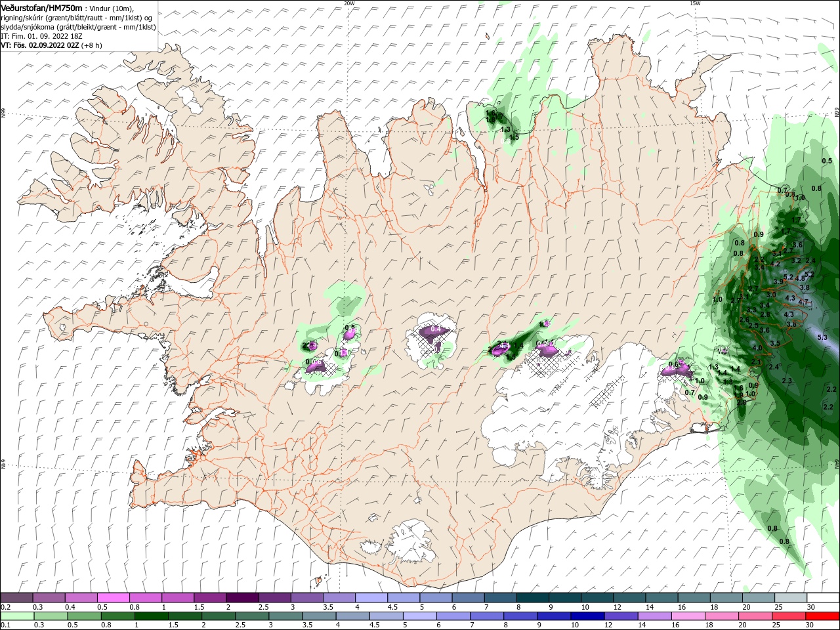This screenshot has height=630, width=840.
Task: Select the lower legend swatch labeled 0.3
Action: (51, 616)
